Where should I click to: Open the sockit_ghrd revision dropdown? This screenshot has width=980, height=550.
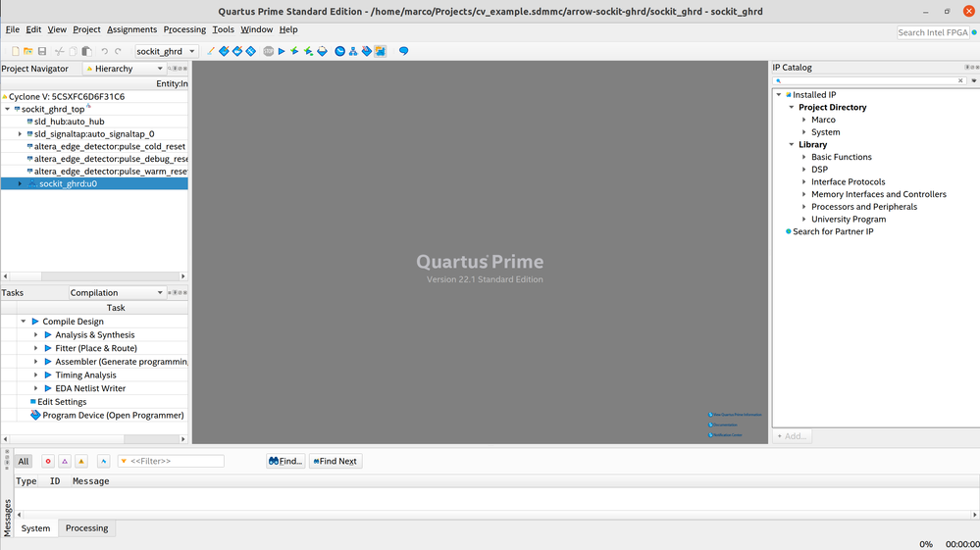coord(166,51)
